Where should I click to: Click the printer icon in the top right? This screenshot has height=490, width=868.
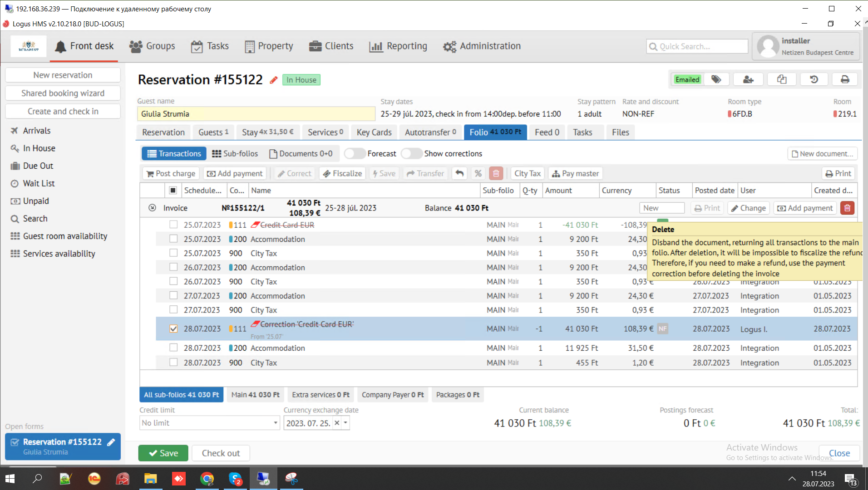point(844,79)
